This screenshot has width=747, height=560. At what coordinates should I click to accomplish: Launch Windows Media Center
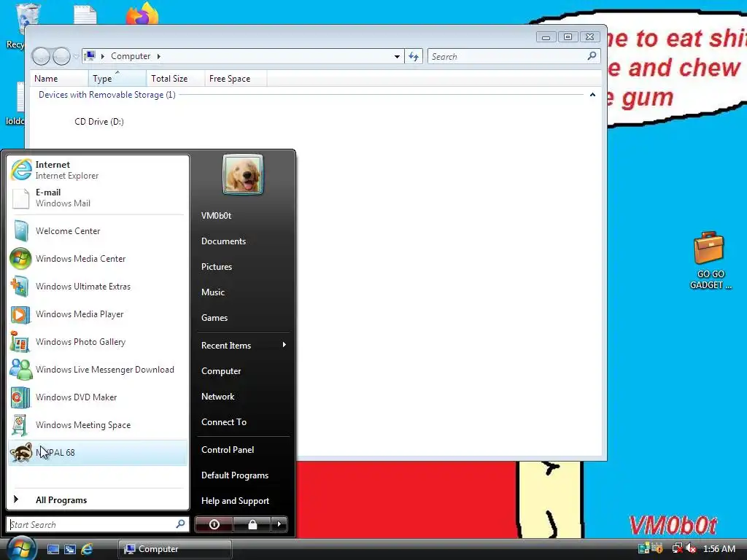98,259
